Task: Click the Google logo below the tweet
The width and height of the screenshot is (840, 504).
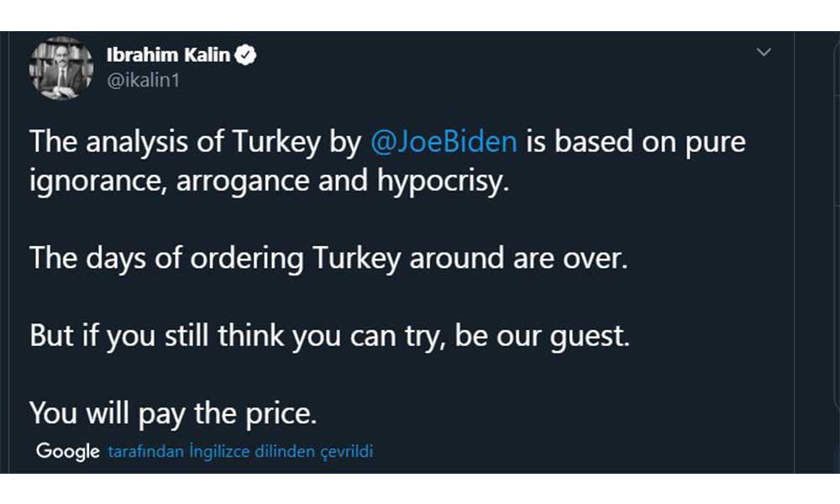Action: [68, 452]
